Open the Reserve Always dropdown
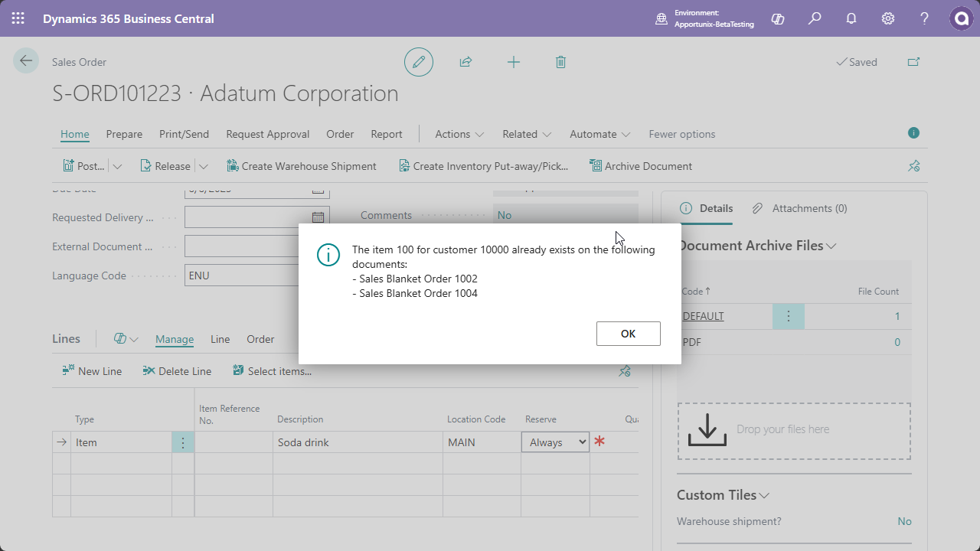980x551 pixels. click(555, 442)
